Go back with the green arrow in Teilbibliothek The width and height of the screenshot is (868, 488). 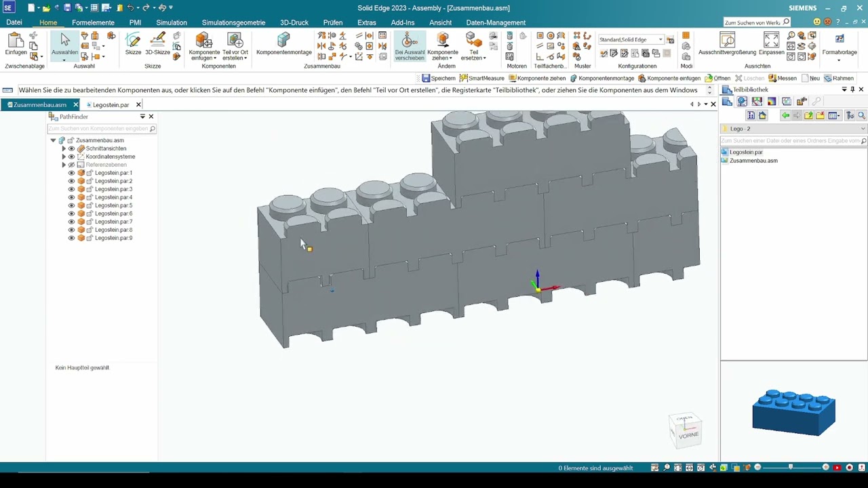coord(785,116)
